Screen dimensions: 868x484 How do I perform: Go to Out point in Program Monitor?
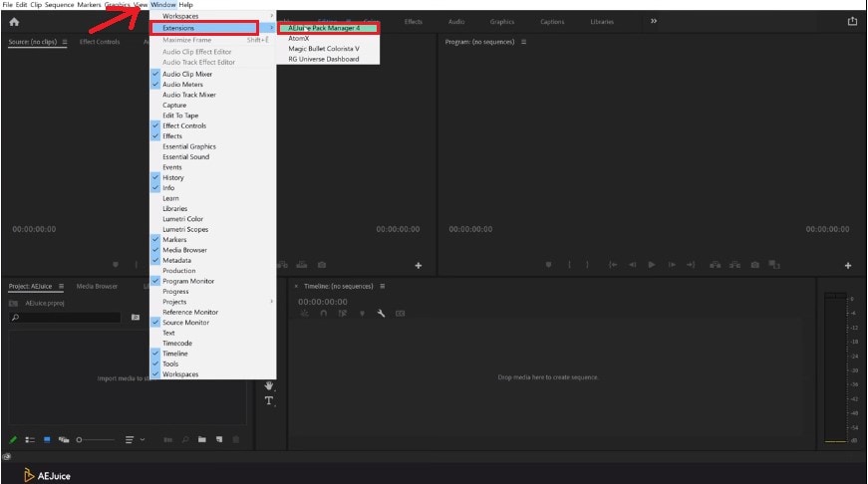click(691, 265)
